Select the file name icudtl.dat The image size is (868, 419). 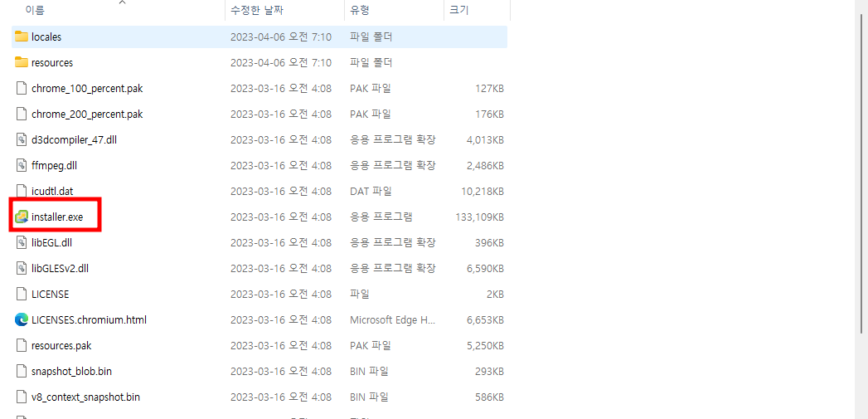(52, 191)
